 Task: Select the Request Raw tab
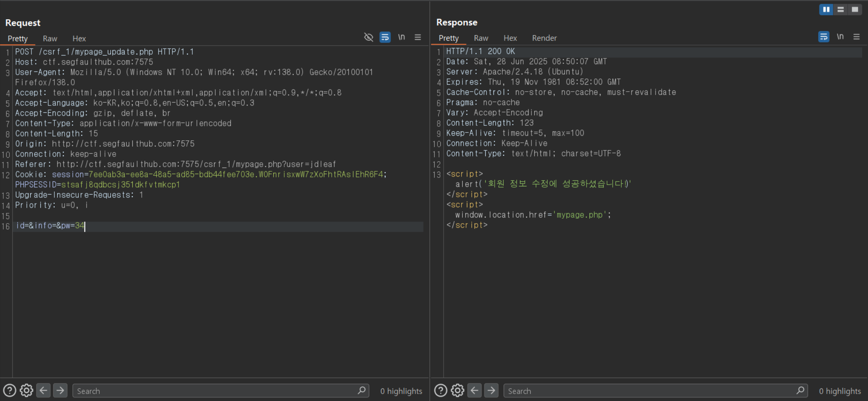click(50, 38)
